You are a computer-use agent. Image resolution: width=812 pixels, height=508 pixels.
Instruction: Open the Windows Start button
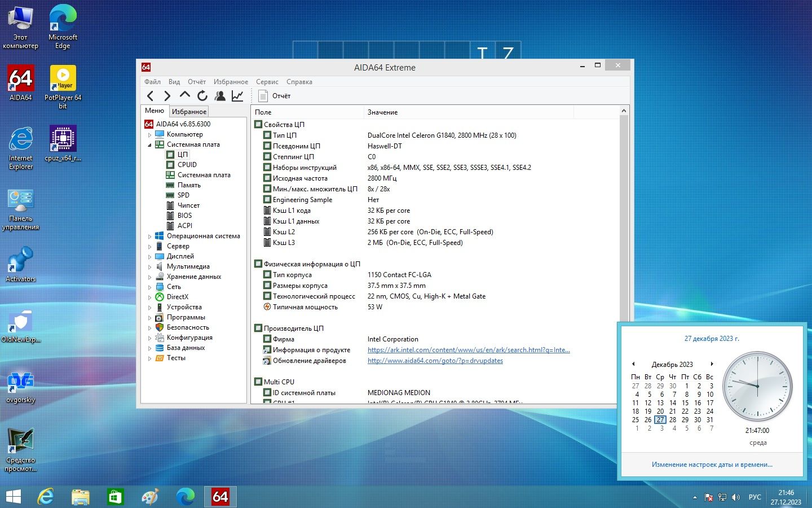point(13,497)
